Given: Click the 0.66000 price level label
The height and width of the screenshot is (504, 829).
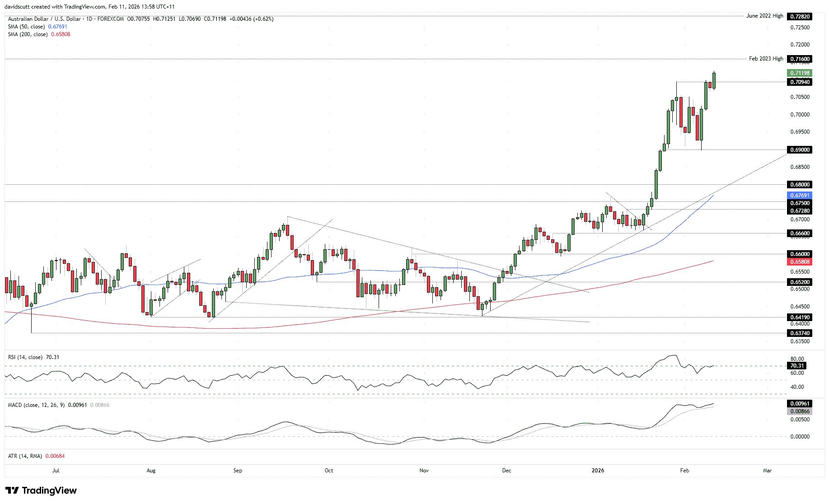Looking at the screenshot, I should [x=800, y=254].
